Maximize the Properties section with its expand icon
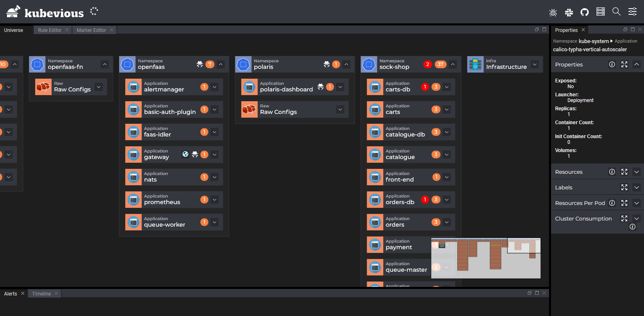 coord(624,64)
